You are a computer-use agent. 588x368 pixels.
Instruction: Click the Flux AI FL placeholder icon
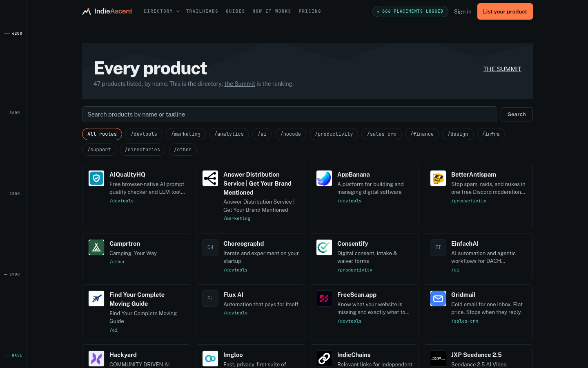pyautogui.click(x=210, y=298)
